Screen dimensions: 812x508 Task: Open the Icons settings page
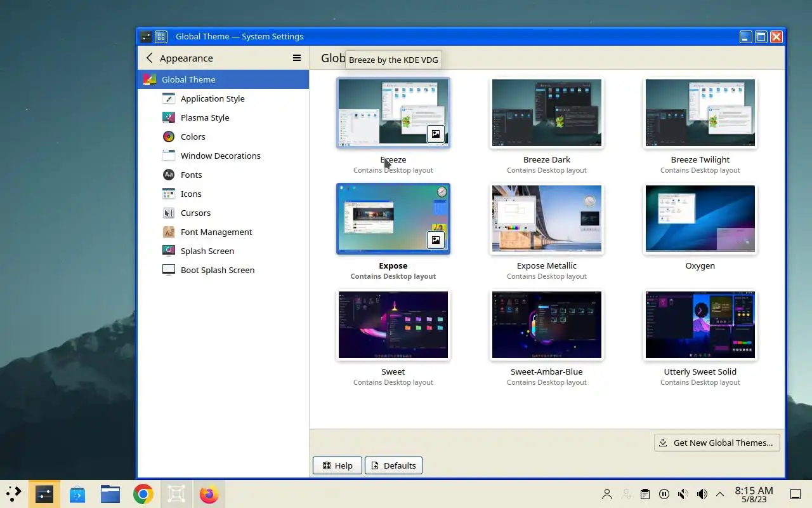click(223, 194)
